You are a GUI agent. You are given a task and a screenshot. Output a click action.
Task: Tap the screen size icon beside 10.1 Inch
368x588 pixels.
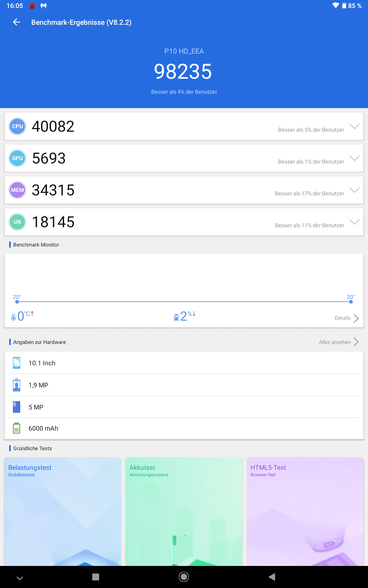click(17, 363)
